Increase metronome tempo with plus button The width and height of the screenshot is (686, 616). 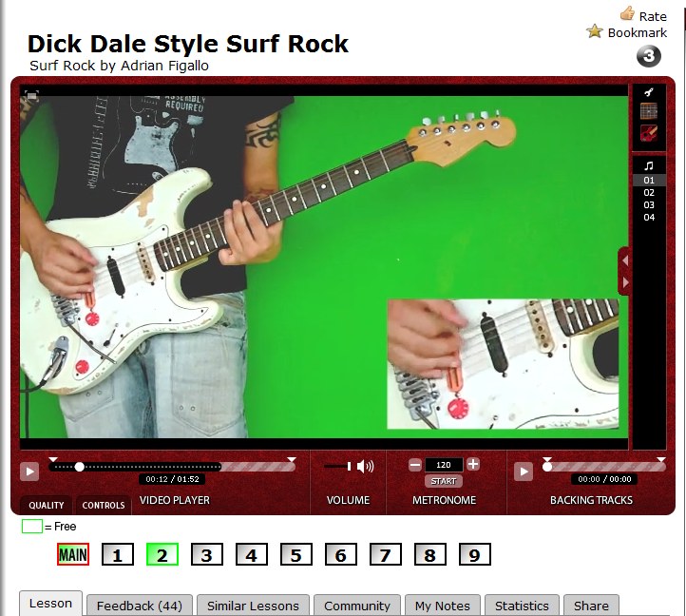click(473, 464)
